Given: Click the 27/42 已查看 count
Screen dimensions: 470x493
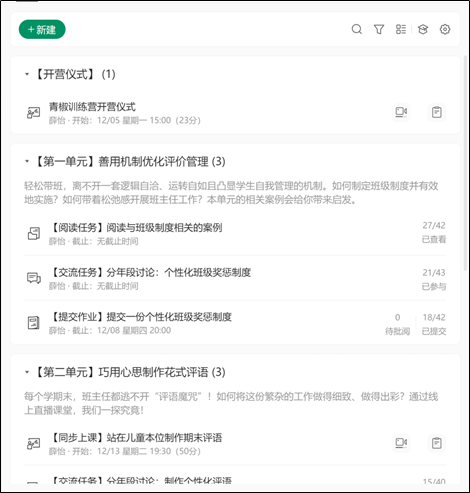Looking at the screenshot, I should (434, 232).
